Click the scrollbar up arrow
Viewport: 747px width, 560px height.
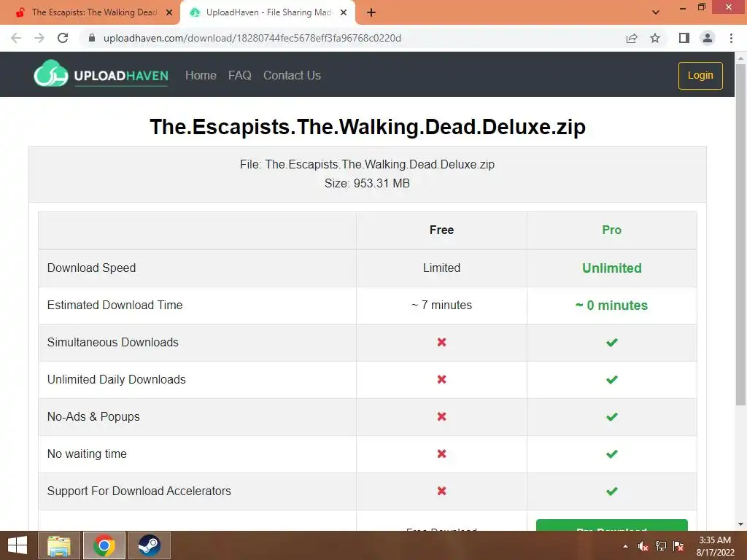pyautogui.click(x=740, y=58)
